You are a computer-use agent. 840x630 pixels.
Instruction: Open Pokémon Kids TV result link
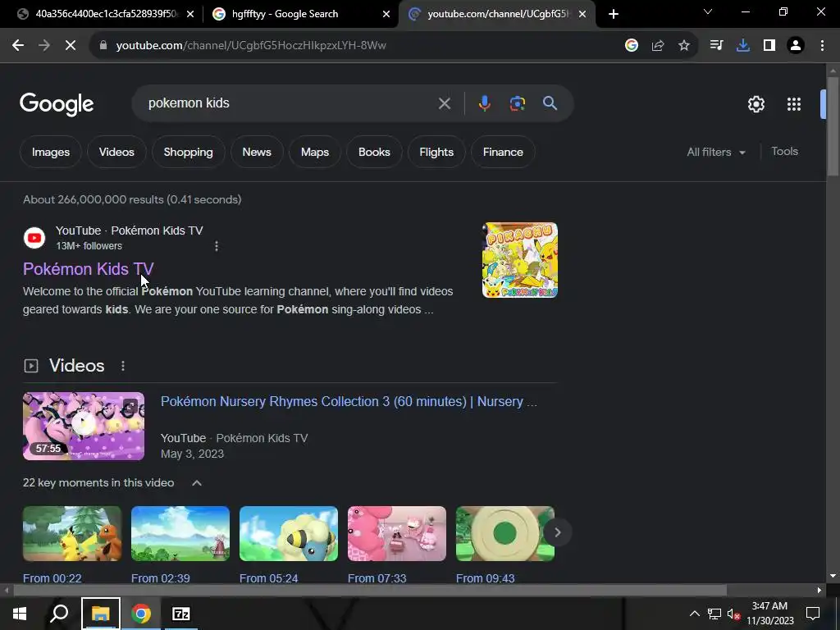[x=89, y=269]
